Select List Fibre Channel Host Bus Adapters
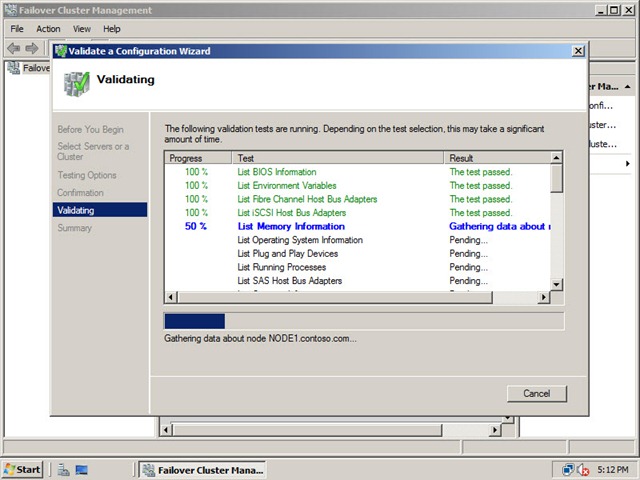 coord(358,199)
